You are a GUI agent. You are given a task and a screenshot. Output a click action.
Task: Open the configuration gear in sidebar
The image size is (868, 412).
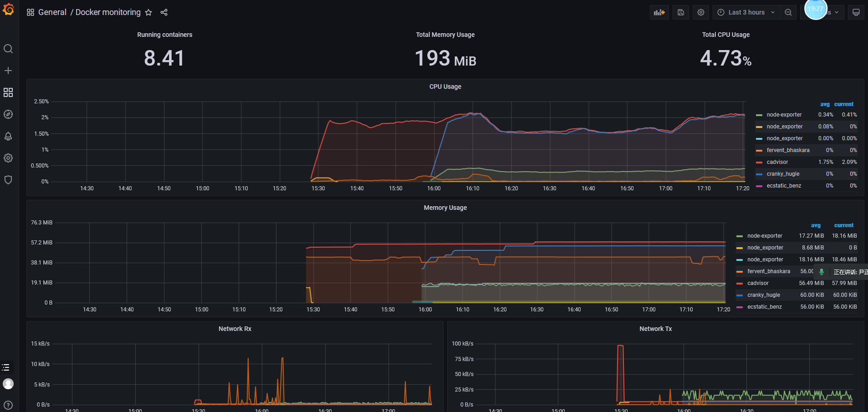8,158
